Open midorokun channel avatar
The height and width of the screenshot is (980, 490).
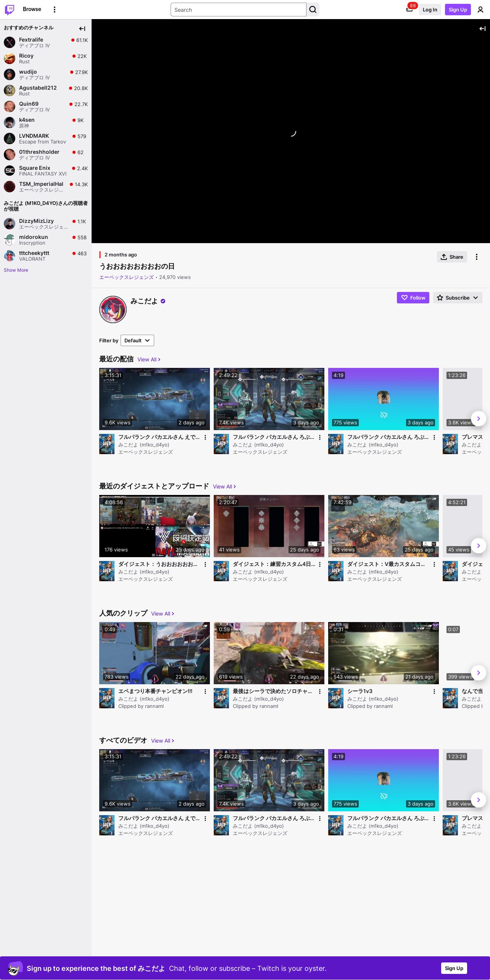pos(10,240)
